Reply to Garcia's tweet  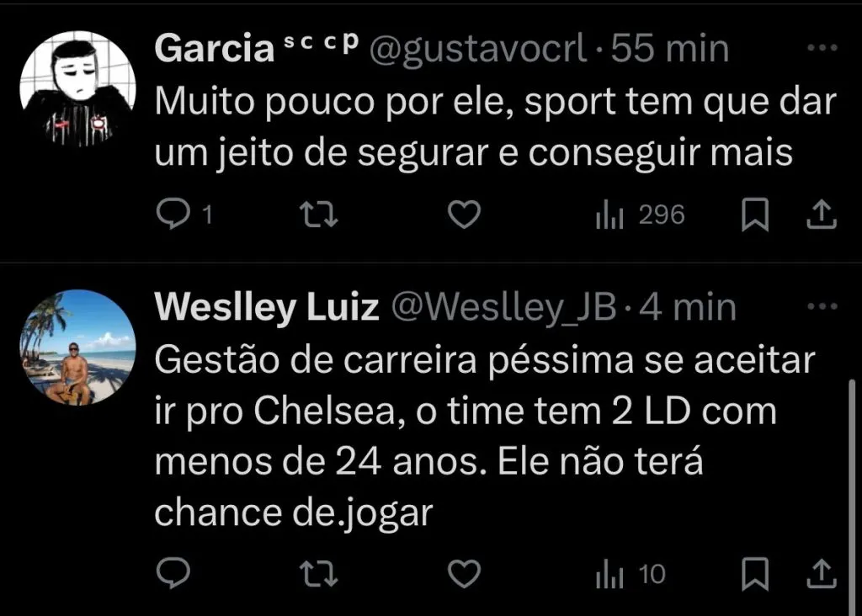(175, 216)
